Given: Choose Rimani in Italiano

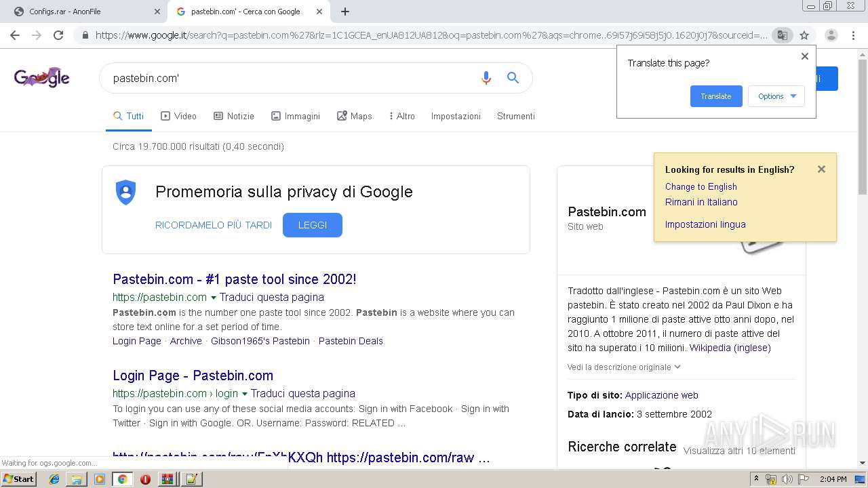Looking at the screenshot, I should 701,202.
